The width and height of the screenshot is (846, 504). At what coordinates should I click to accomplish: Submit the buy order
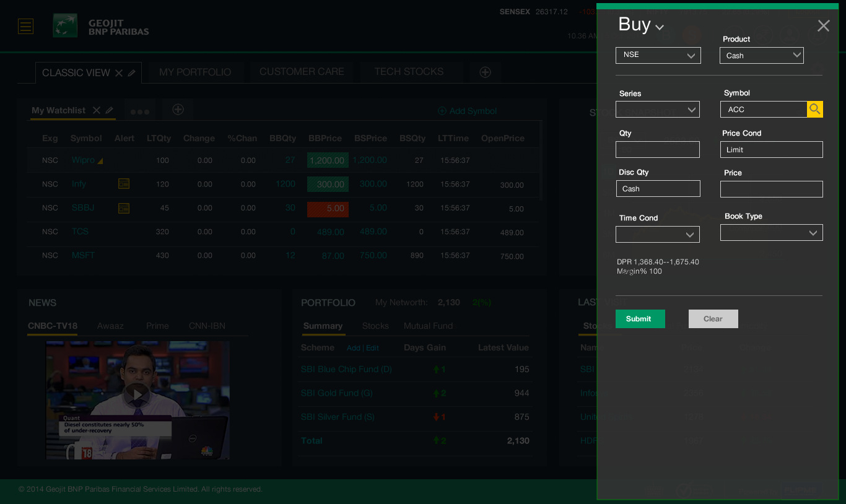click(x=640, y=319)
